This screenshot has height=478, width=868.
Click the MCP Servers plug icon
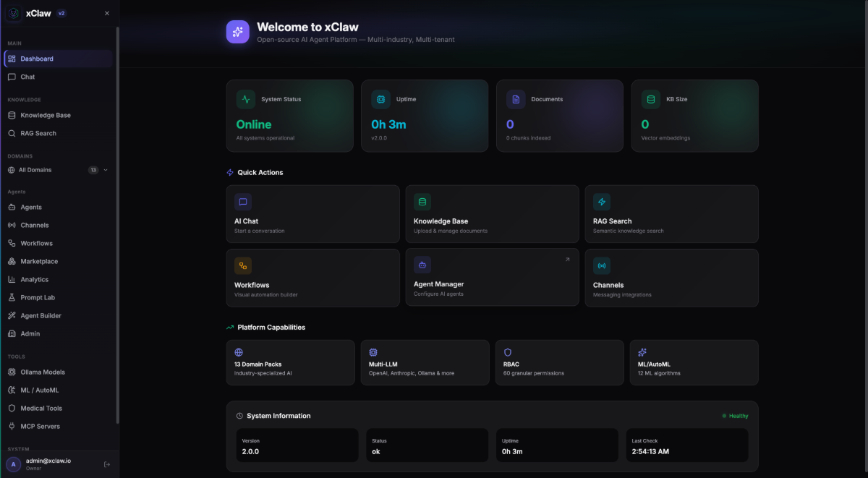coord(12,426)
